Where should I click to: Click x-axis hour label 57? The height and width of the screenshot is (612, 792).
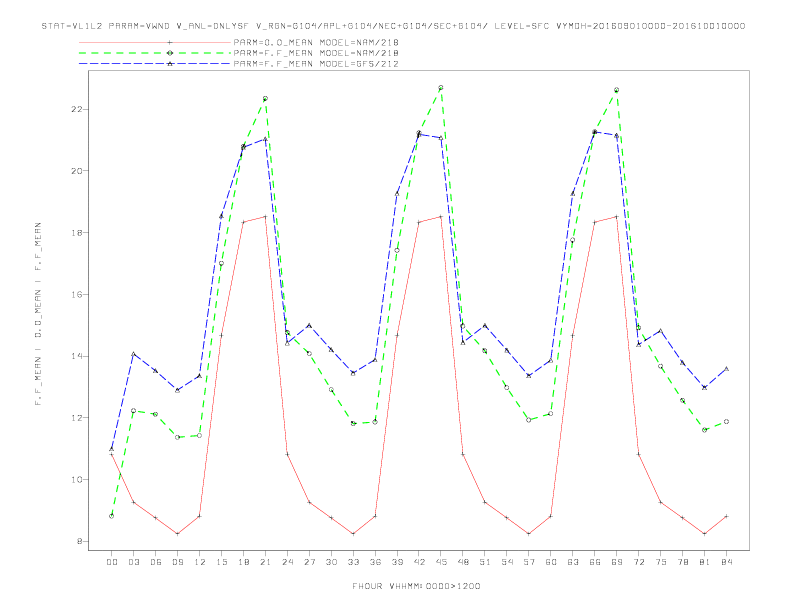point(529,562)
